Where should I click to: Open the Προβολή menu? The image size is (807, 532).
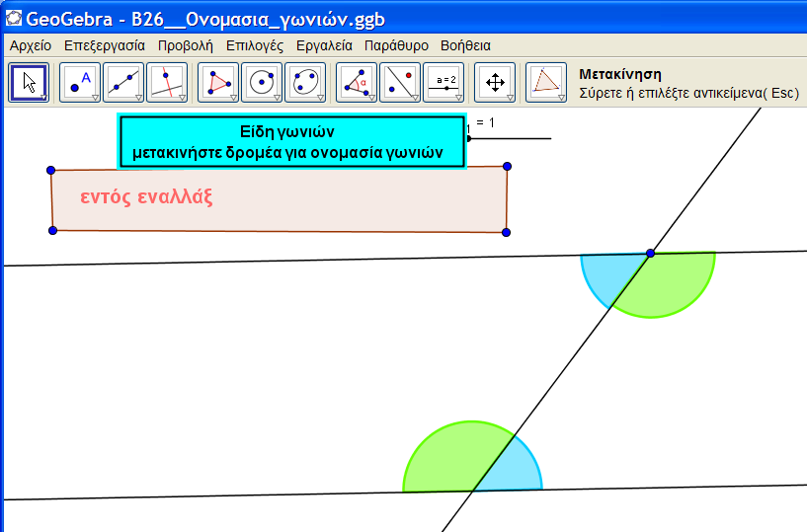coord(185,45)
